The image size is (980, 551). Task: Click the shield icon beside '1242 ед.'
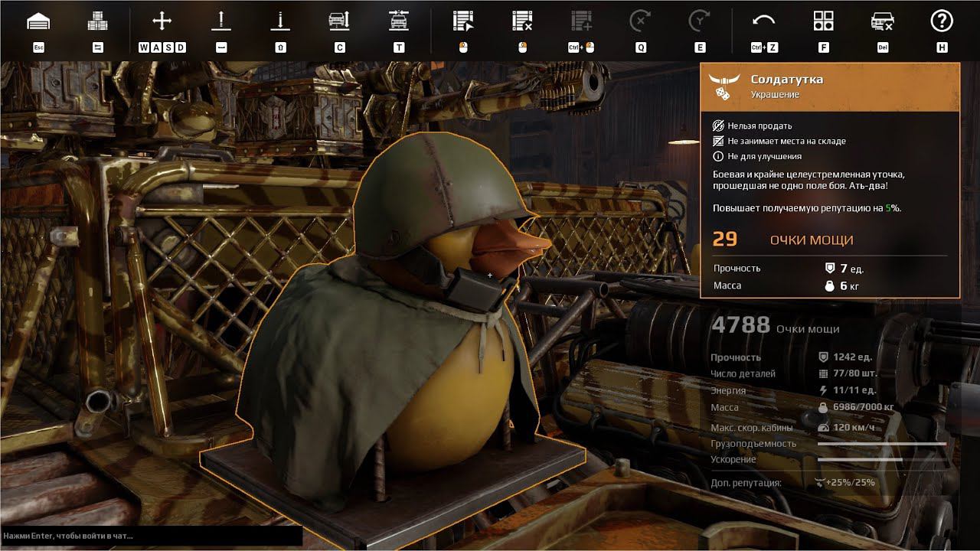(x=824, y=357)
